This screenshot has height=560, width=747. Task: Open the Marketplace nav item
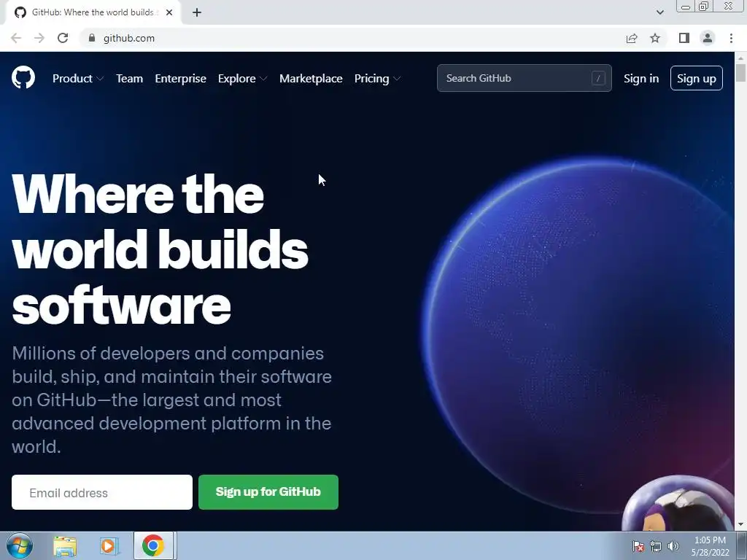311,79
